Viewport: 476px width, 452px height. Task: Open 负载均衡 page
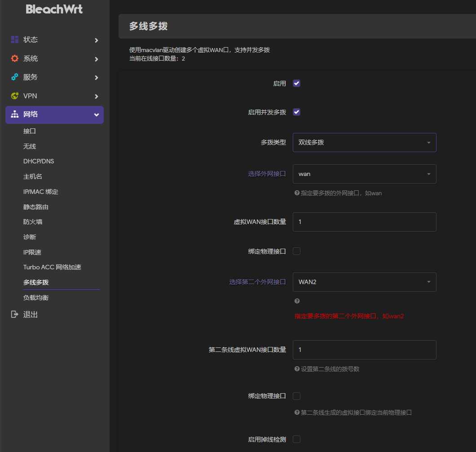tap(36, 298)
